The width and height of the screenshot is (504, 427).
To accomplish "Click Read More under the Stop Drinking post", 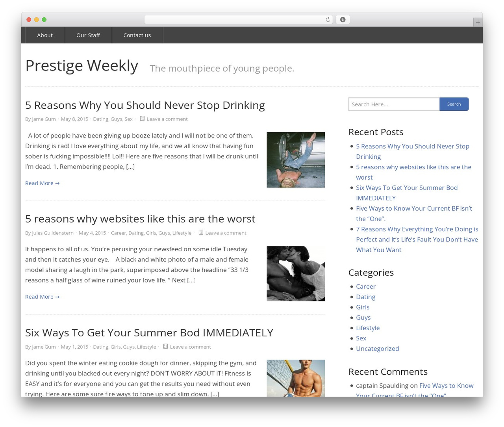I will 42,183.
